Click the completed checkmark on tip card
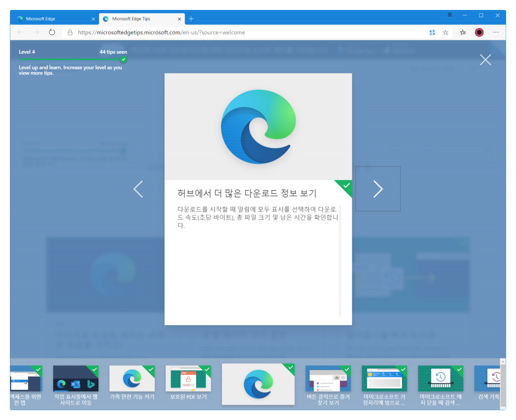Image resolution: width=516 pixels, height=420 pixels. tap(345, 186)
